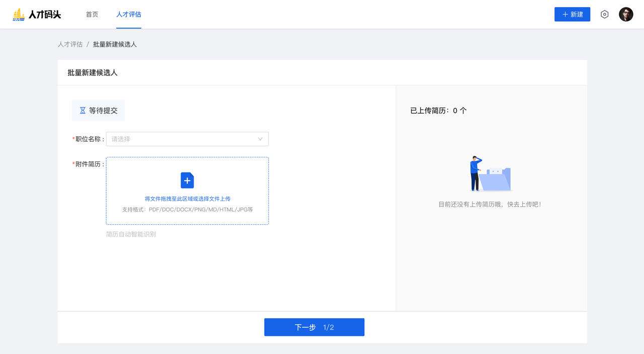The width and height of the screenshot is (644, 354).
Task: Select the 人才评估 navigation tab
Action: click(x=129, y=15)
